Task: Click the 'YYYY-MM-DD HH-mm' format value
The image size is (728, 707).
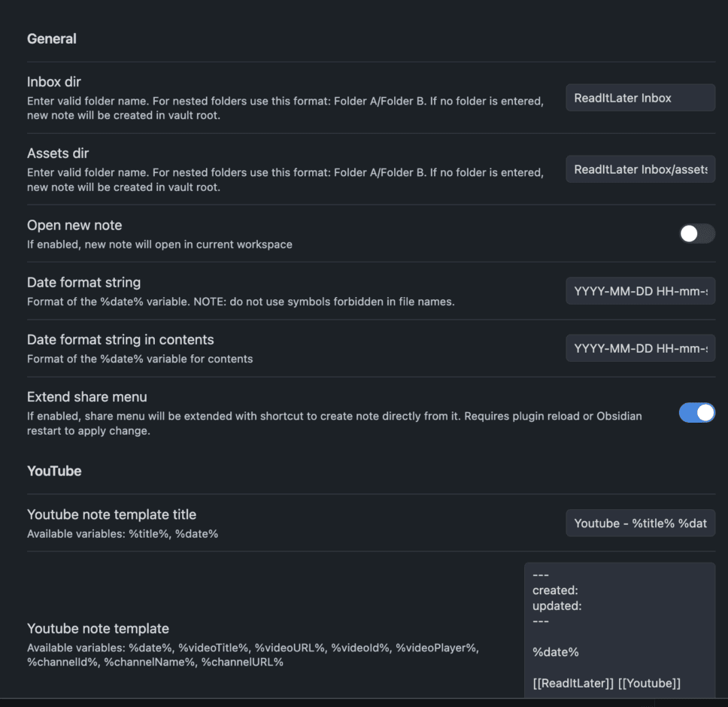Action: coord(639,291)
